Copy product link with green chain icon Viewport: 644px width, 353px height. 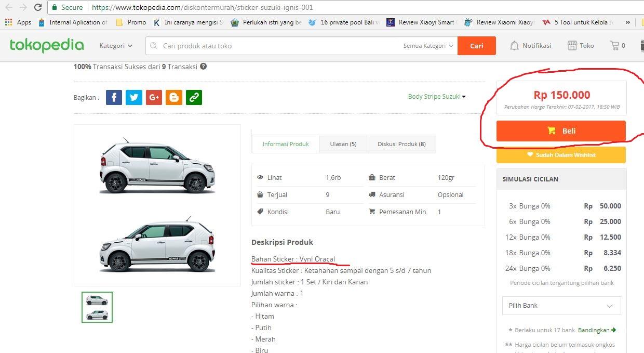pyautogui.click(x=194, y=97)
